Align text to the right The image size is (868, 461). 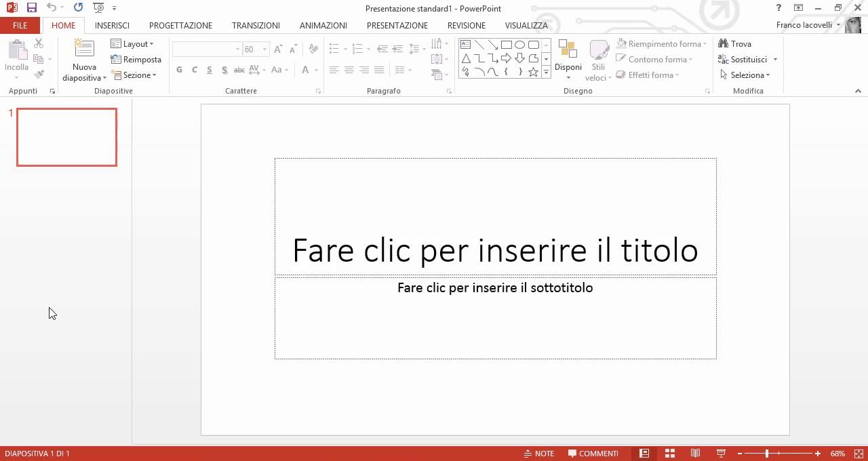[363, 70]
